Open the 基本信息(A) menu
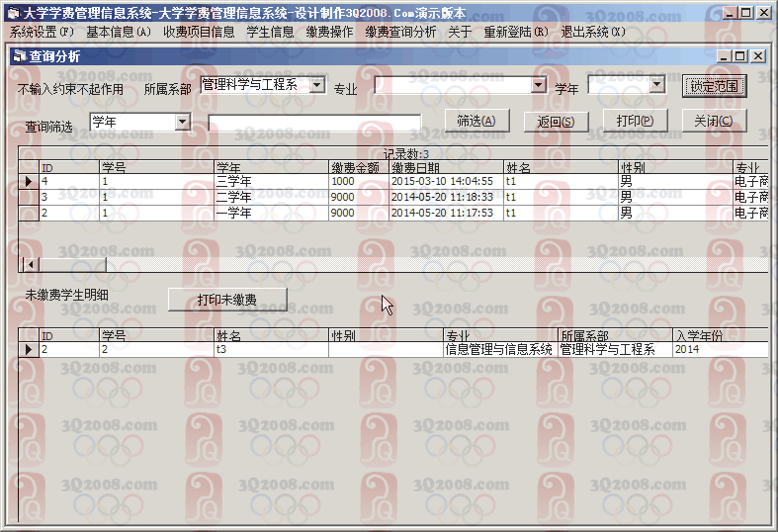 click(119, 32)
